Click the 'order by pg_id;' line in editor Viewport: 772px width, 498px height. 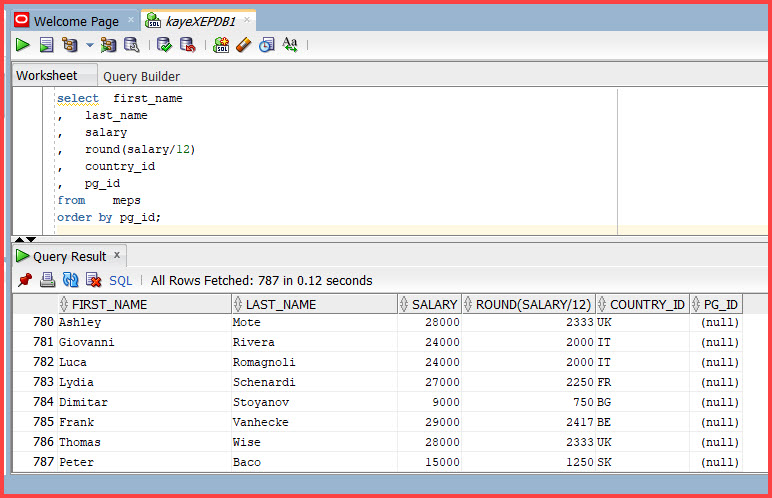(x=109, y=217)
